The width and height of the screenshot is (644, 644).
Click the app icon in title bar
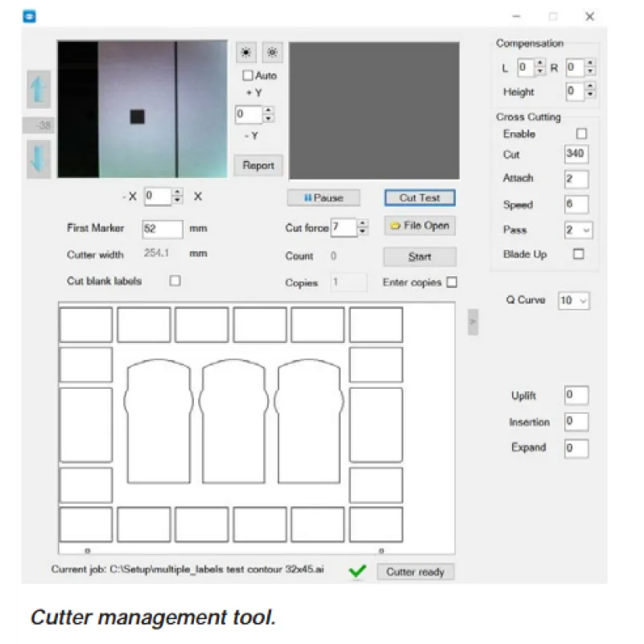click(29, 16)
